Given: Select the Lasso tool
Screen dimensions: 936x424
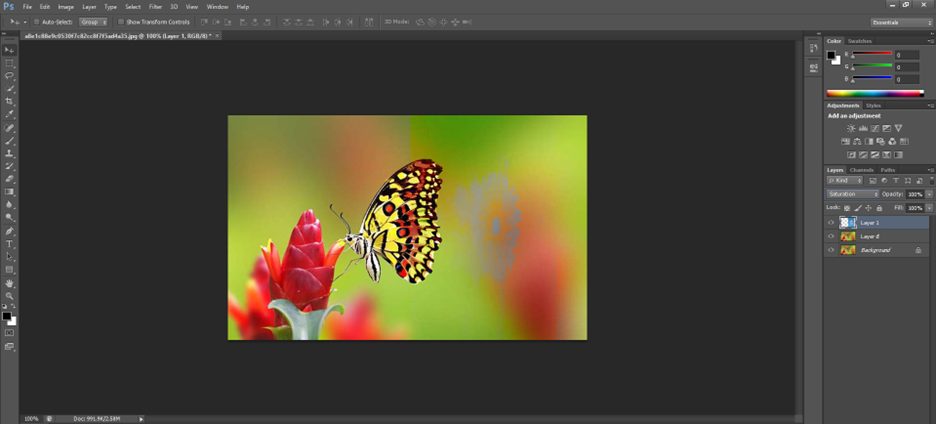Looking at the screenshot, I should coord(10,76).
